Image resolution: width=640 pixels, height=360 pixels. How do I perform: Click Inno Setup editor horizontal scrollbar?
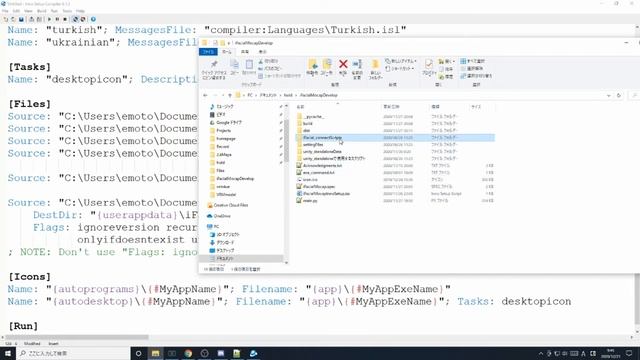pyautogui.click(x=78, y=337)
